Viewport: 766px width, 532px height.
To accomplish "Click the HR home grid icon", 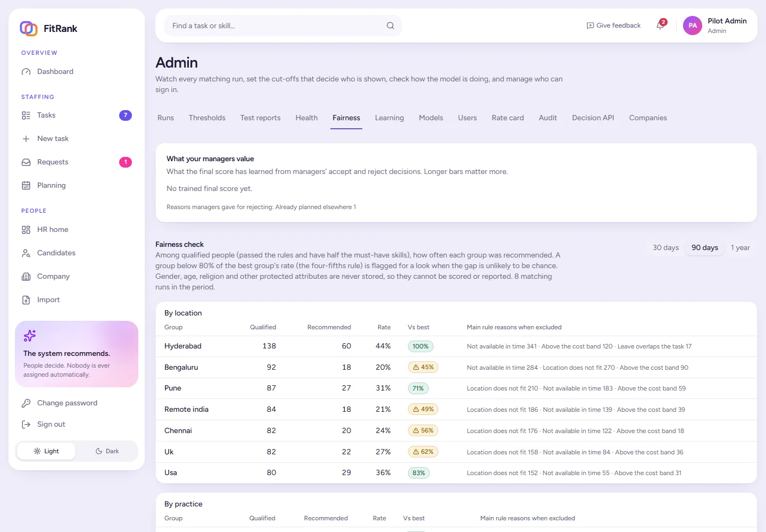I will click(26, 230).
